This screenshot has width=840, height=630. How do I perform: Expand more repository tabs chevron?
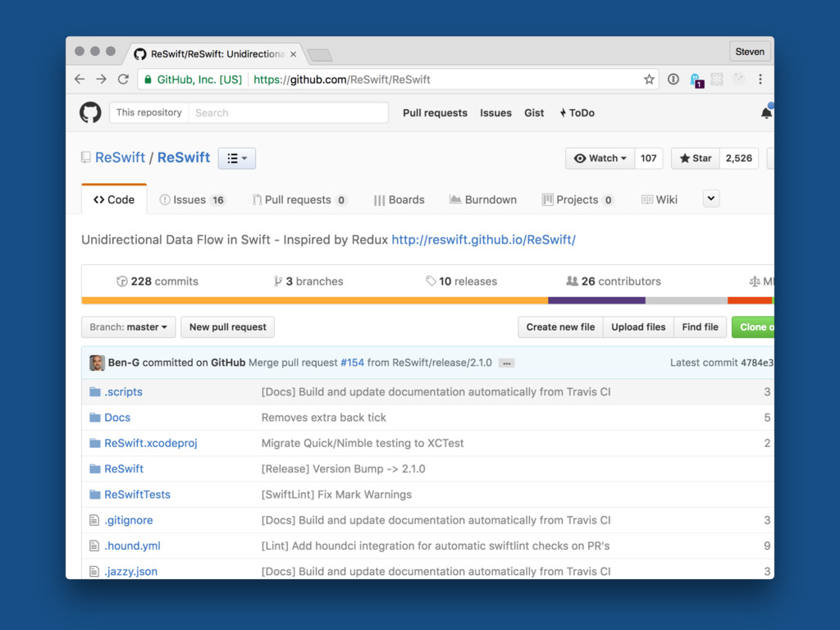pos(711,199)
